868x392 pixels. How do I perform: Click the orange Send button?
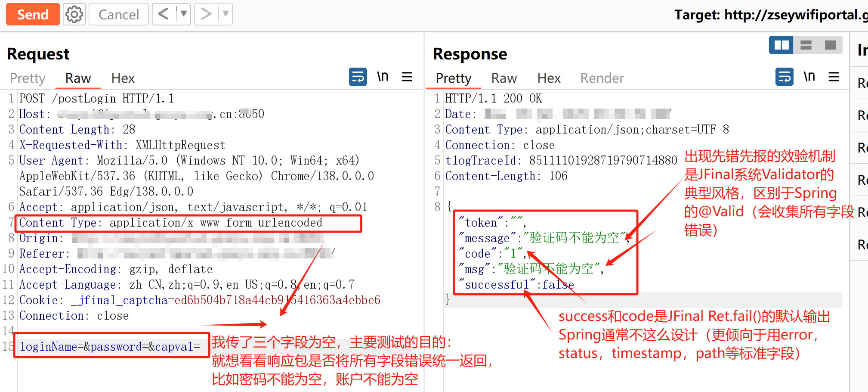33,15
